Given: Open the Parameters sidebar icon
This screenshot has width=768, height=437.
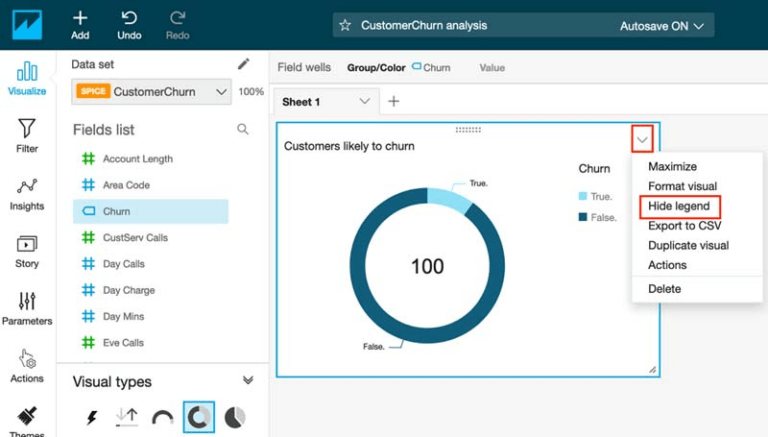Looking at the screenshot, I should click(27, 302).
